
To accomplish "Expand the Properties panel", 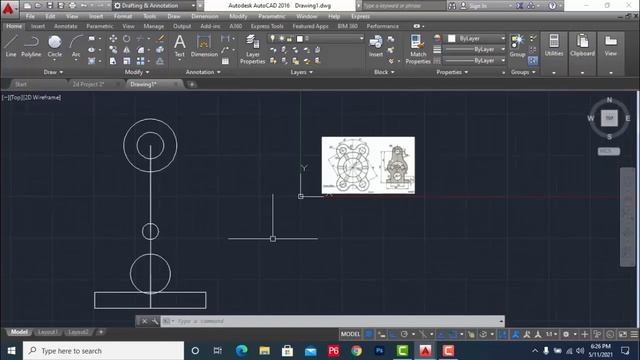I will point(452,72).
